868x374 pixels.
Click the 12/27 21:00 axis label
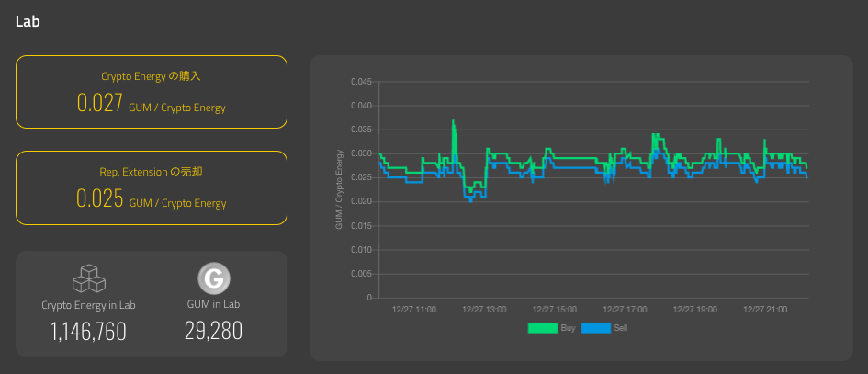766,310
